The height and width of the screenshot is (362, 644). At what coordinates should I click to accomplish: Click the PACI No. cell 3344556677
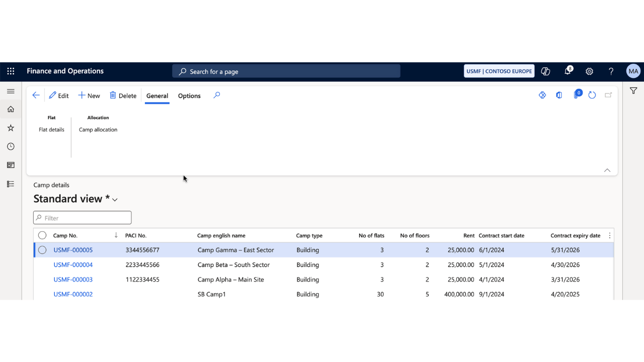pos(142,250)
